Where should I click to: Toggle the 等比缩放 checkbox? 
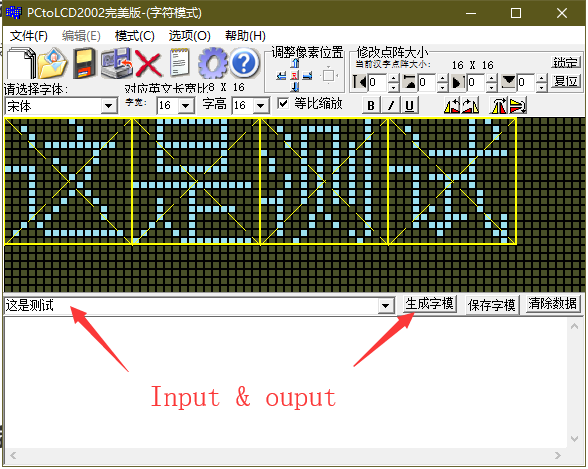[x=283, y=103]
